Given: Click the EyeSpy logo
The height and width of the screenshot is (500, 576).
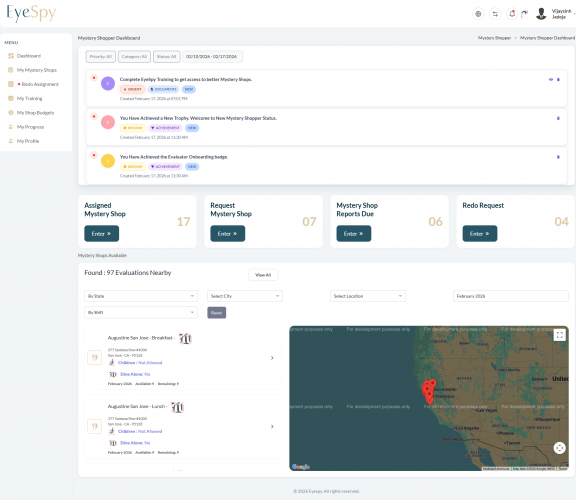Looking at the screenshot, I should (31, 14).
